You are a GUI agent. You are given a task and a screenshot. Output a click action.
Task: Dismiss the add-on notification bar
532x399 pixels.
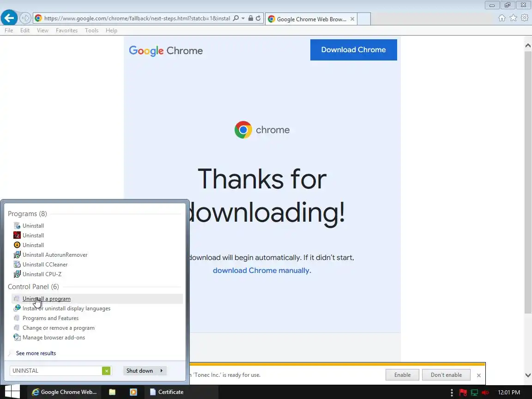coord(479,375)
